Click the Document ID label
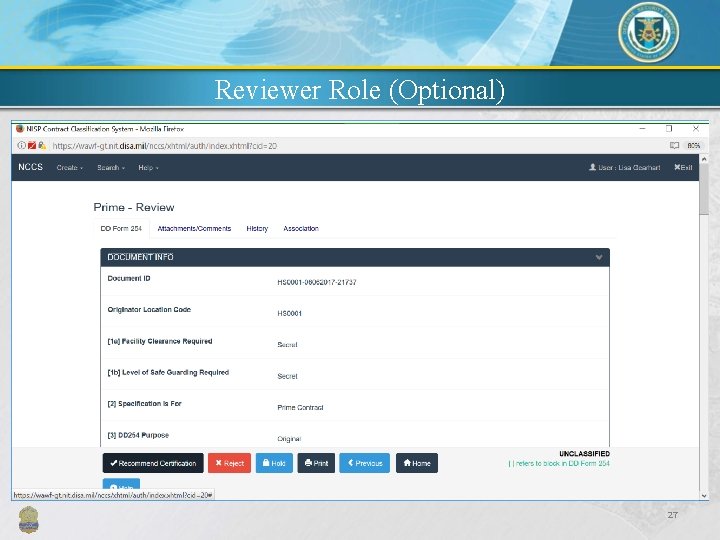Screen dimensions: 720x540 (x=129, y=278)
